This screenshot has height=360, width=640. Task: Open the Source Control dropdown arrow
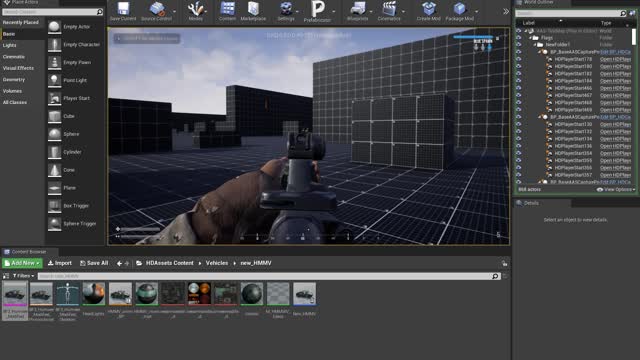[175, 11]
